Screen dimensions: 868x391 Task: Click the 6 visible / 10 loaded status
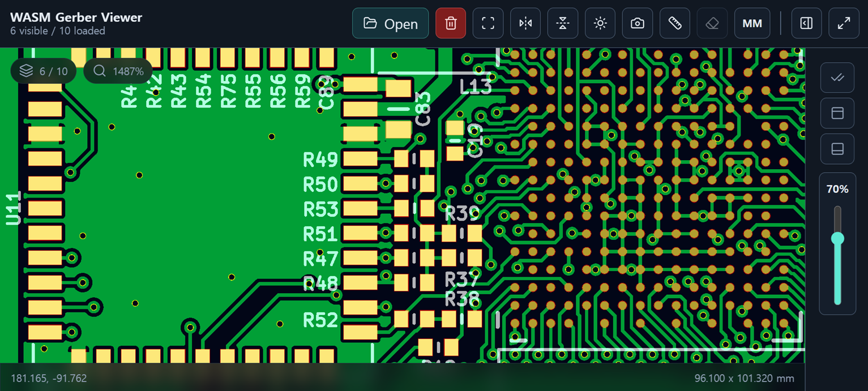(x=58, y=31)
